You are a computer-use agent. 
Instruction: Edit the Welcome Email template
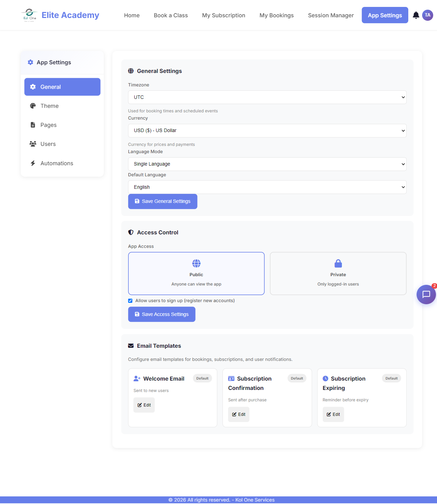coord(144,405)
